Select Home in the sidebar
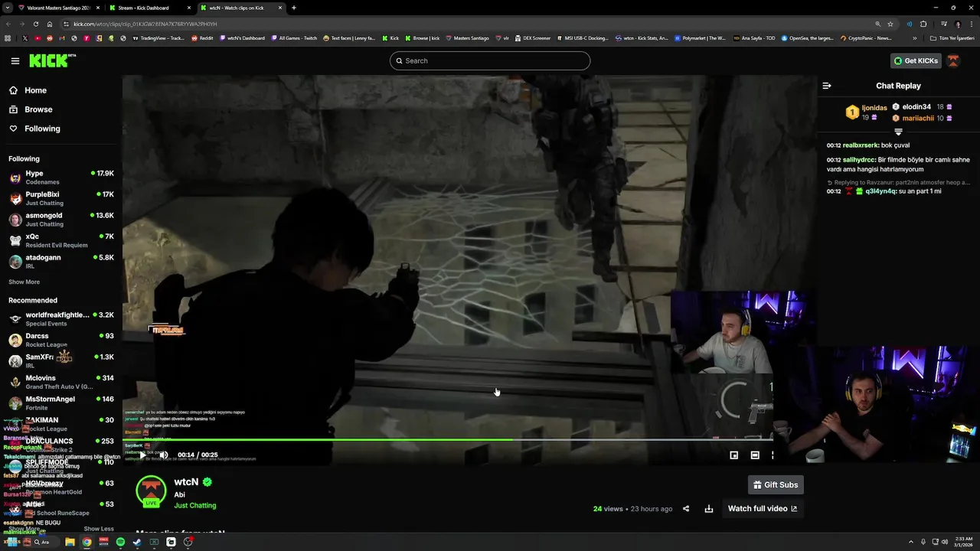The image size is (980, 551). coord(29,90)
